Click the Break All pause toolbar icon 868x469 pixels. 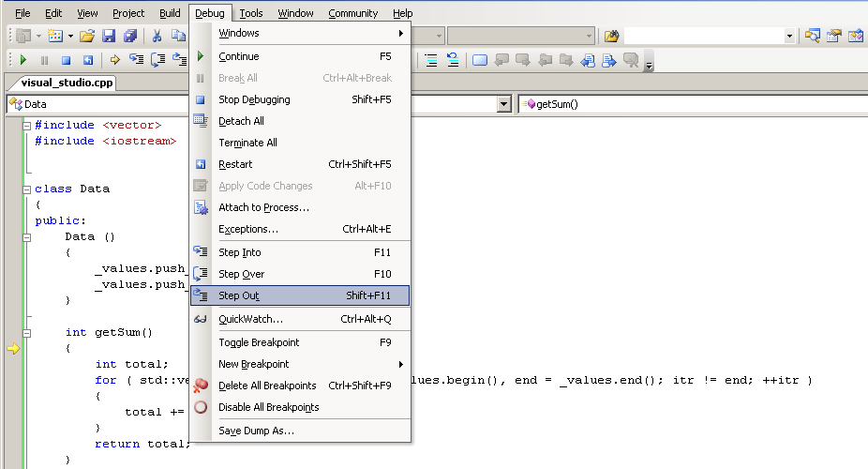coord(44,60)
